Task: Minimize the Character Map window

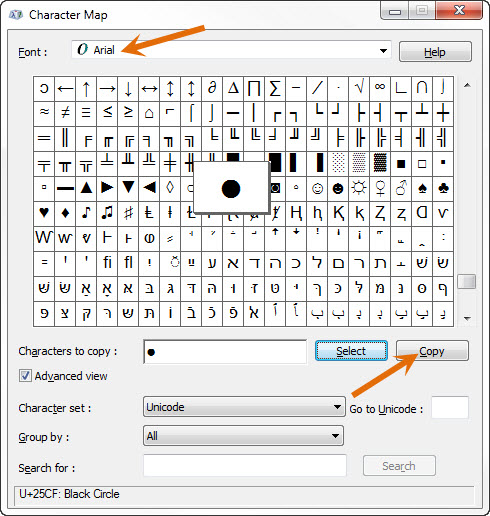Action: pos(395,11)
